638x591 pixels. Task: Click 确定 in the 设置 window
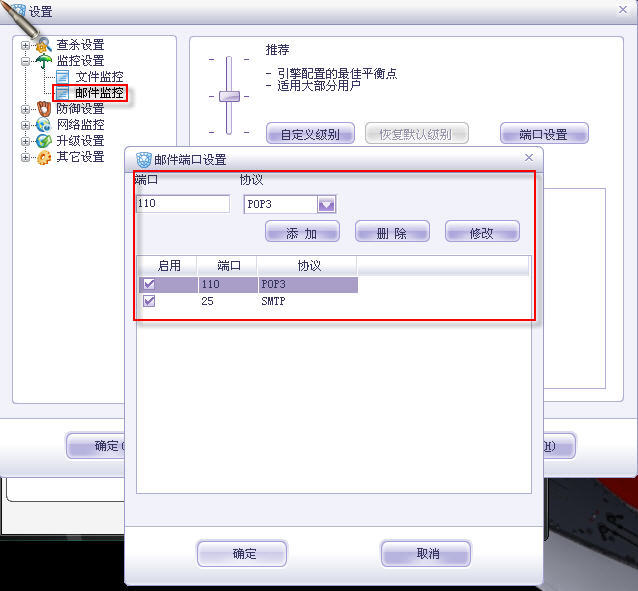96,446
